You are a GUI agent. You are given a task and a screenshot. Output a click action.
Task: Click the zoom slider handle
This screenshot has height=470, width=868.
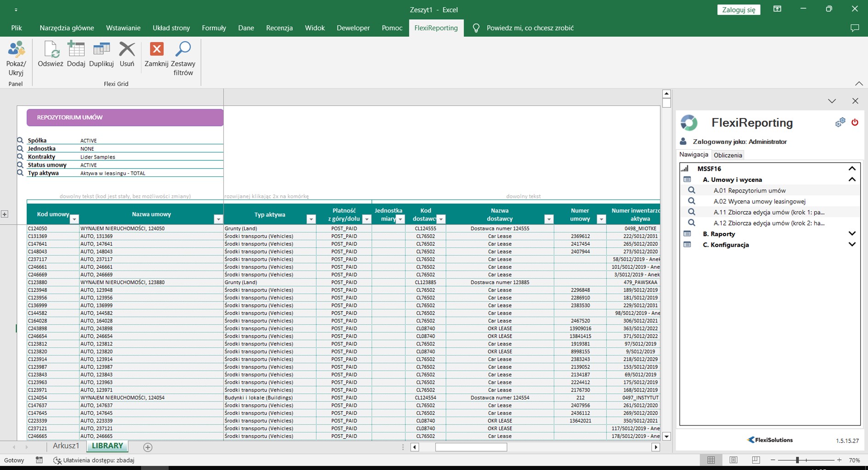797,460
